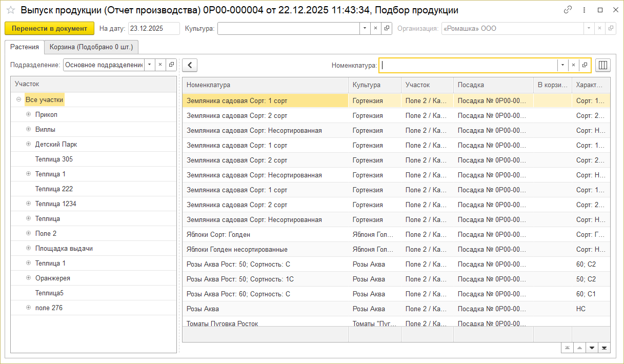The height and width of the screenshot is (364, 624).
Task: Add window to favorites with star icon
Action: (11, 10)
